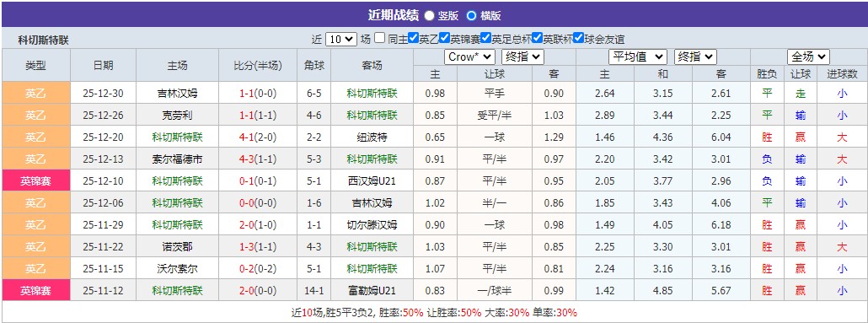Click the 近期战绩 heading
868x323 pixels.
tap(393, 15)
